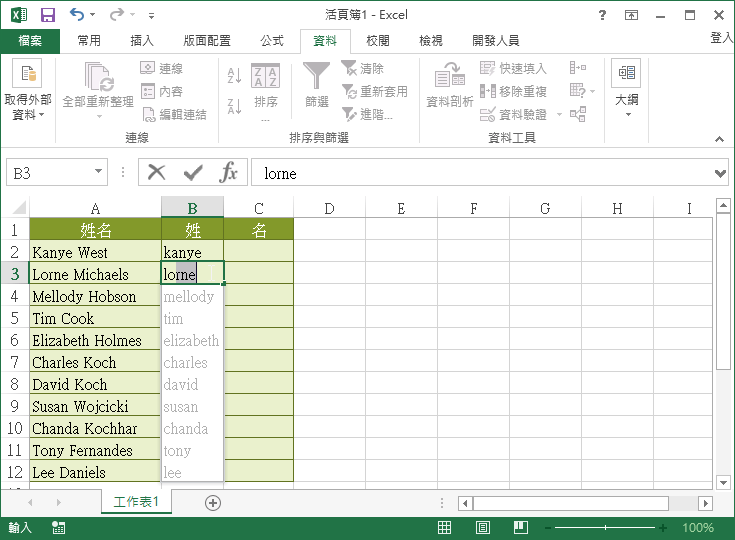Expand the Undo history dropdown arrow
The height and width of the screenshot is (540, 735).
(x=92, y=15)
